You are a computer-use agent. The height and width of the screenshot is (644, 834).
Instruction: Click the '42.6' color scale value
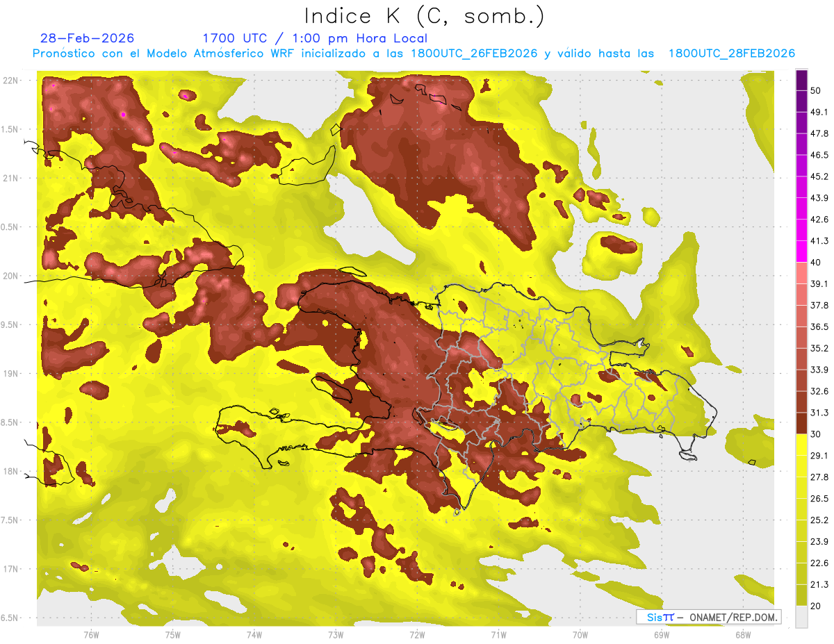820,220
